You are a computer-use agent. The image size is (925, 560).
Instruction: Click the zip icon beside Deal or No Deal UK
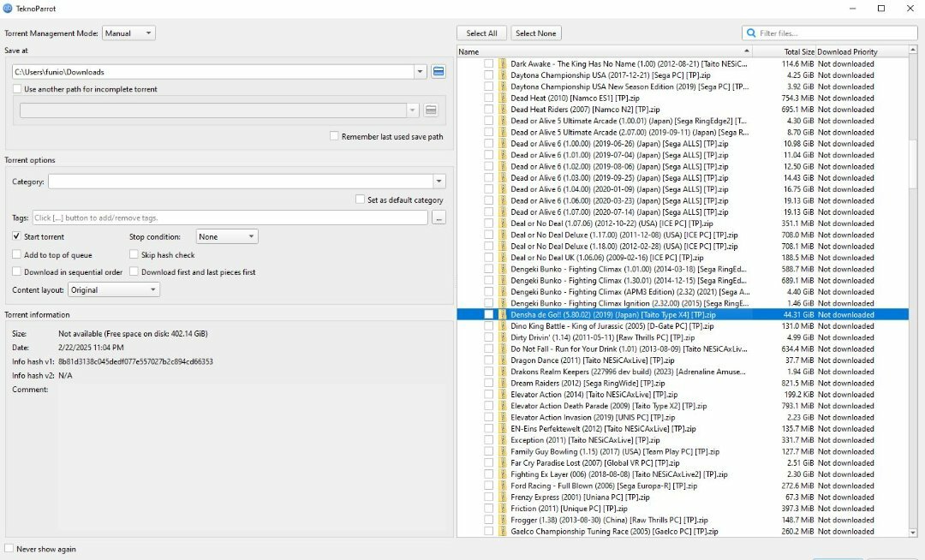click(503, 258)
